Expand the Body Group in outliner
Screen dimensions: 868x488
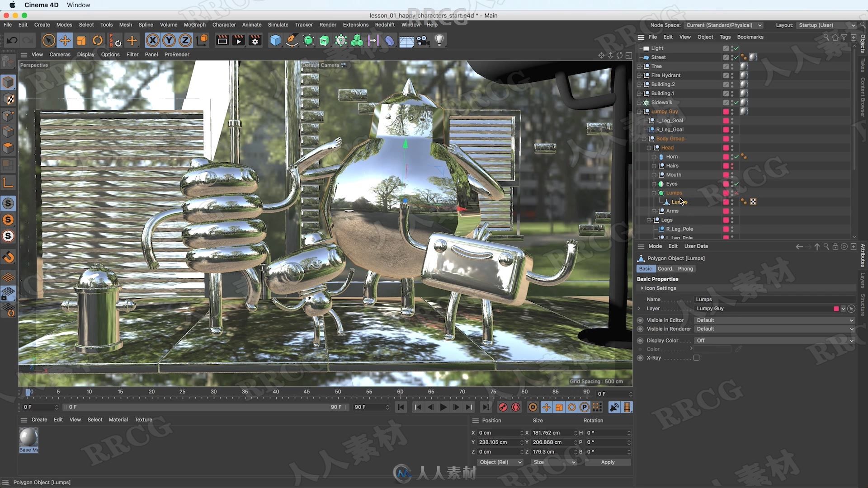[x=644, y=138]
